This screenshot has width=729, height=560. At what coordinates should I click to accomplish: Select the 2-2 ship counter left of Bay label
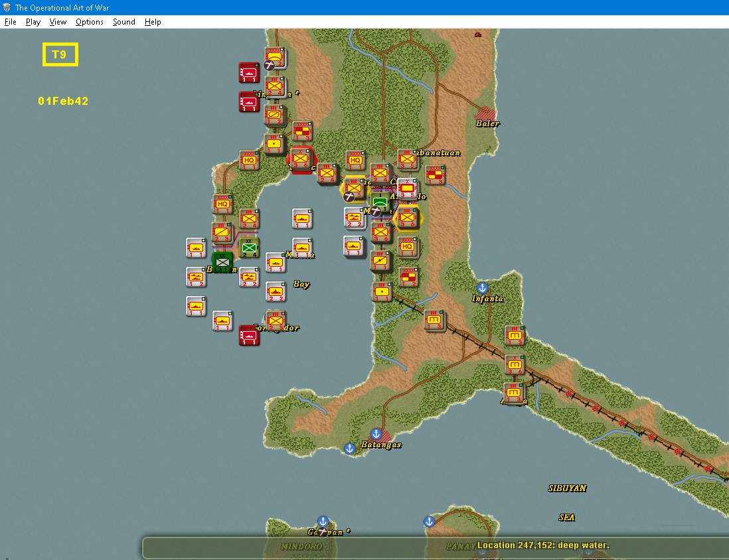coord(276,292)
